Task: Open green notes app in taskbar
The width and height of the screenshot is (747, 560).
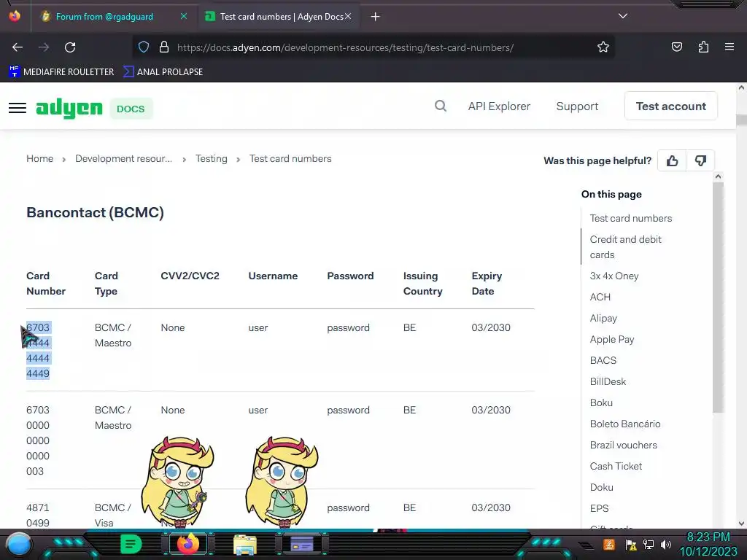Action: [131, 544]
